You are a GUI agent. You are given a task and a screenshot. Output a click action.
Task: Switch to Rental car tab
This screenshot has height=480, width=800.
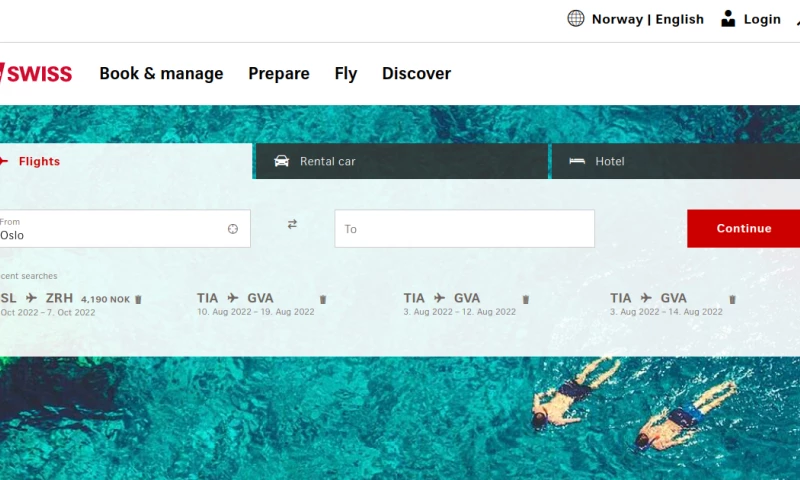click(402, 161)
